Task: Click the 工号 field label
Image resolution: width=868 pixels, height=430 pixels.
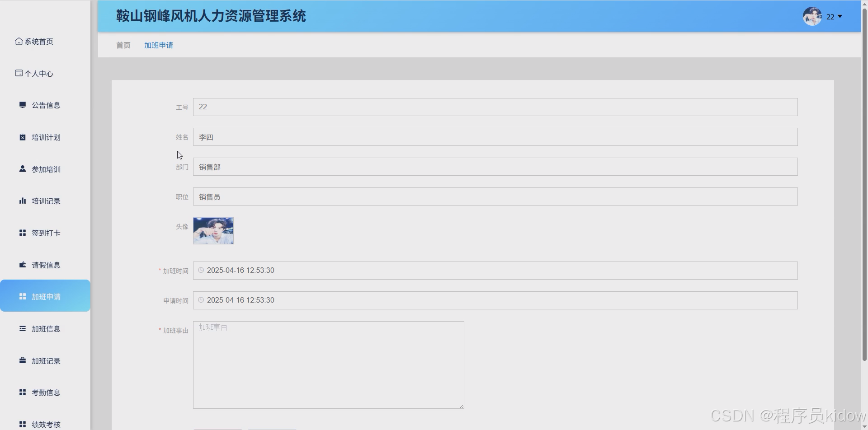Action: pos(182,107)
